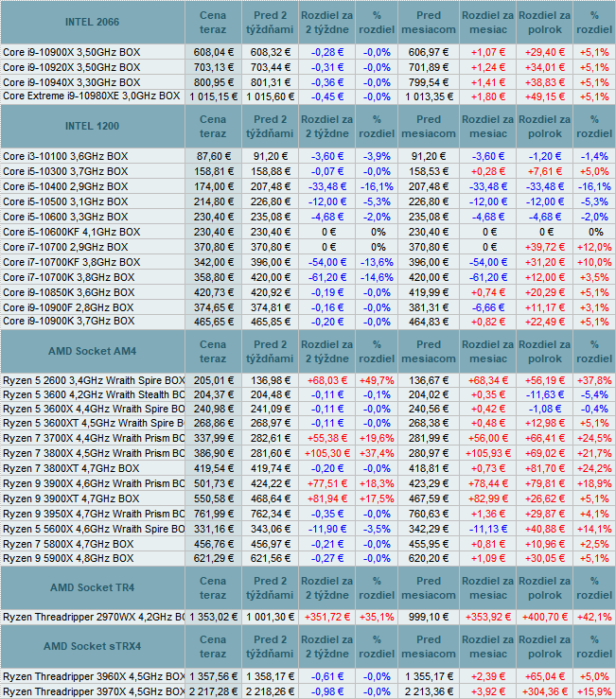Click the 501,73 € price cell
Image resolution: width=616 pixels, height=699 pixels.
[x=213, y=484]
